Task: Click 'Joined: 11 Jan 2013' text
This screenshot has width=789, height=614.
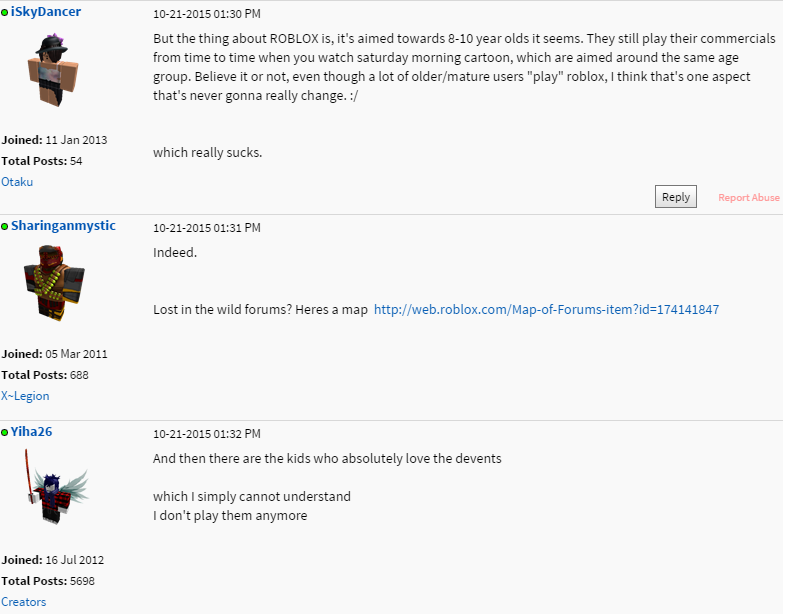Action: [x=54, y=140]
